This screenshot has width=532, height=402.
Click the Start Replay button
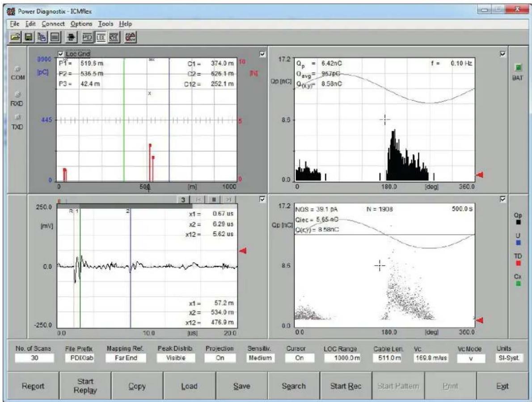tap(85, 386)
